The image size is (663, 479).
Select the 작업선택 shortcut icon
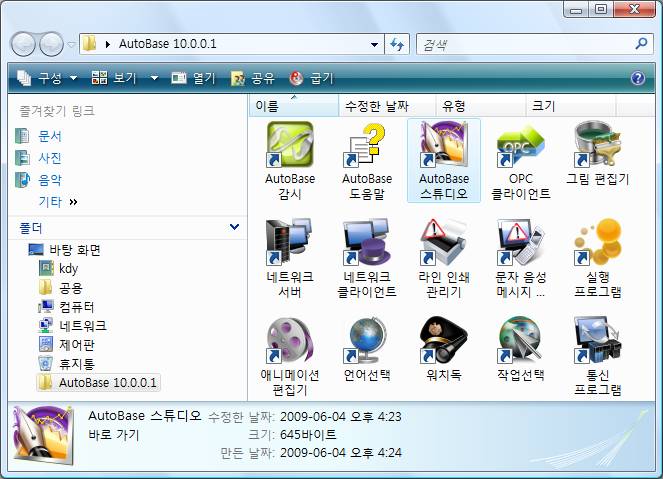[521, 340]
